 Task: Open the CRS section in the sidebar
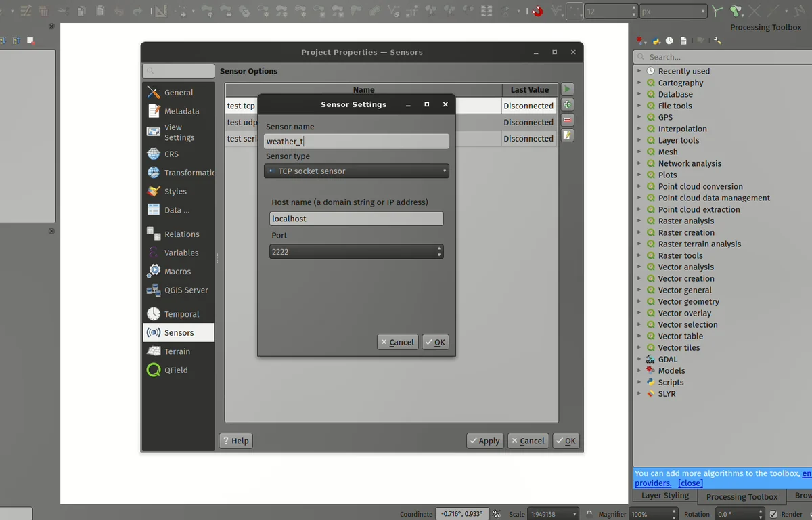171,154
